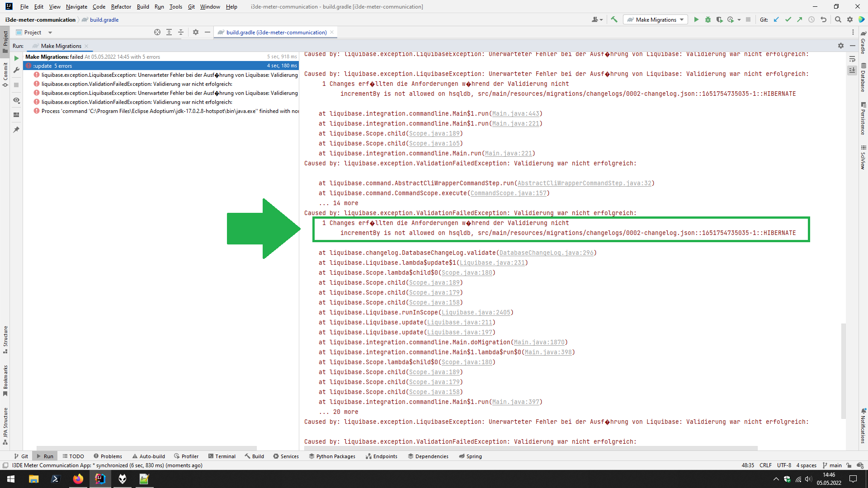Open run with profiler dropdown arrow

739,20
